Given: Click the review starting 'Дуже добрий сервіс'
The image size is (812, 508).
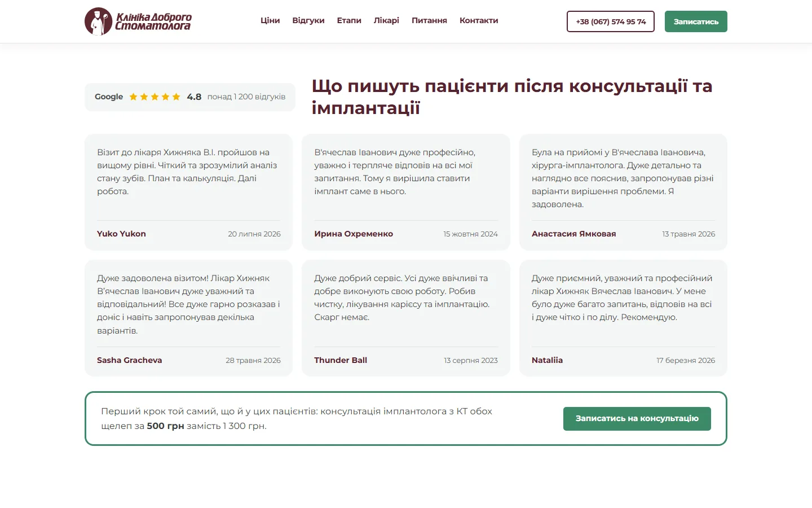Looking at the screenshot, I should click(402, 297).
